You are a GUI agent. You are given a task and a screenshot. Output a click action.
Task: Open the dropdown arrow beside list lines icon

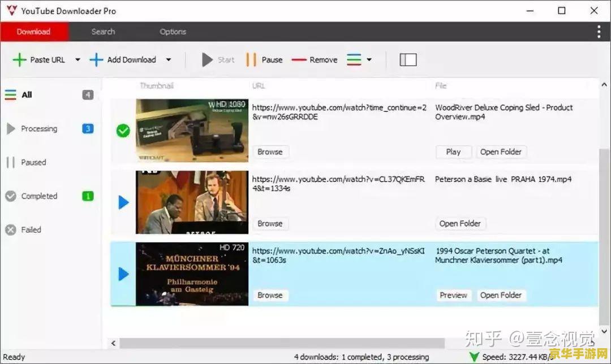369,59
